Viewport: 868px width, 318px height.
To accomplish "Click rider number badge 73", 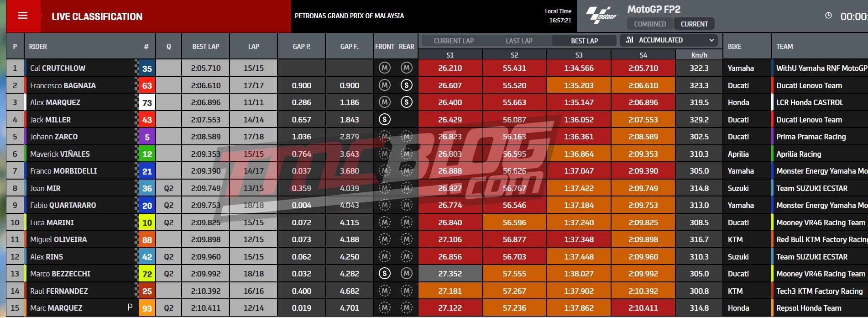I will (147, 103).
